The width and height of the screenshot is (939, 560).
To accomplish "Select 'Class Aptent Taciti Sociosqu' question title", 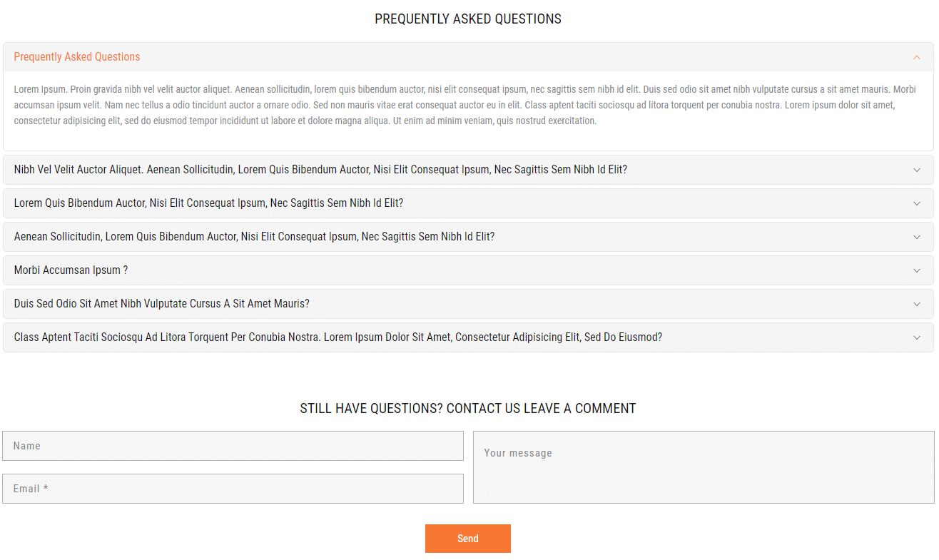I will click(x=337, y=337).
